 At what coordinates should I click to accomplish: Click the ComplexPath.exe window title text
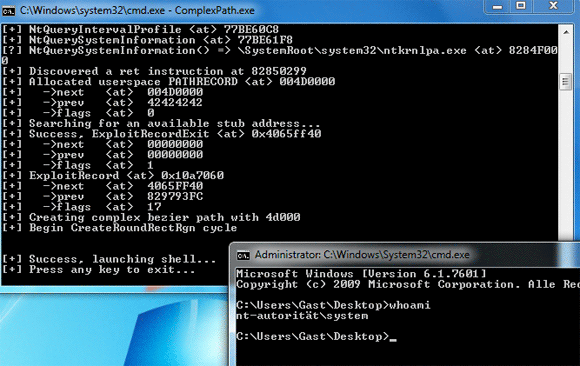(137, 10)
